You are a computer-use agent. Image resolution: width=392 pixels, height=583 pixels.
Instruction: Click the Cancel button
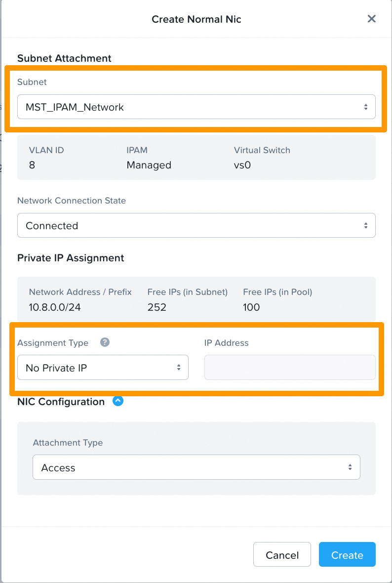point(282,554)
